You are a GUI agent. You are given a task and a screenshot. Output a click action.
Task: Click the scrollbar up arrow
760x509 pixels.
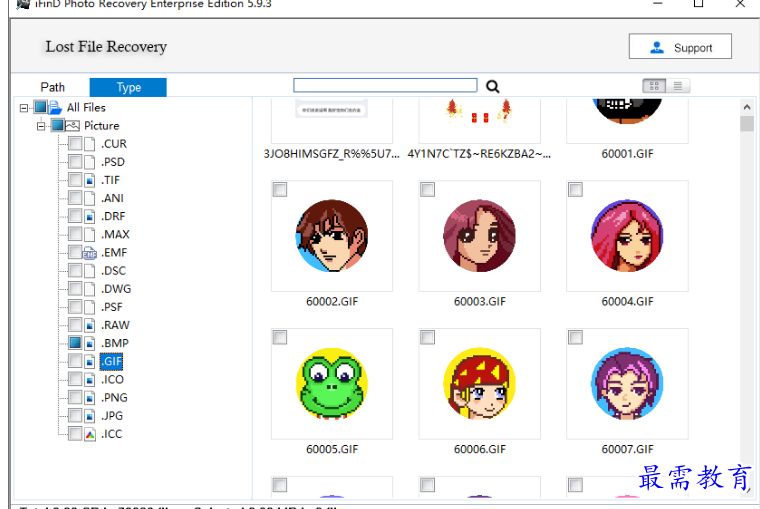(747, 107)
